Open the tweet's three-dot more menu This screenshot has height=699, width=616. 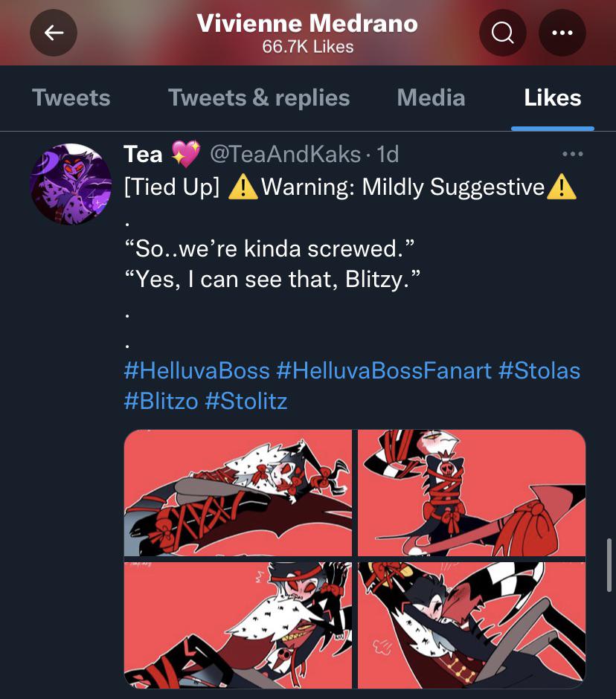573,154
